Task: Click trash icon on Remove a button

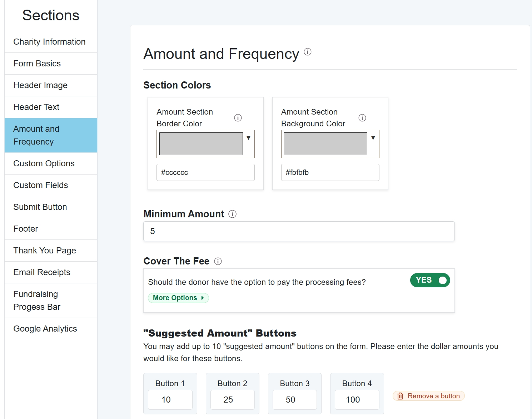Action: coord(400,396)
